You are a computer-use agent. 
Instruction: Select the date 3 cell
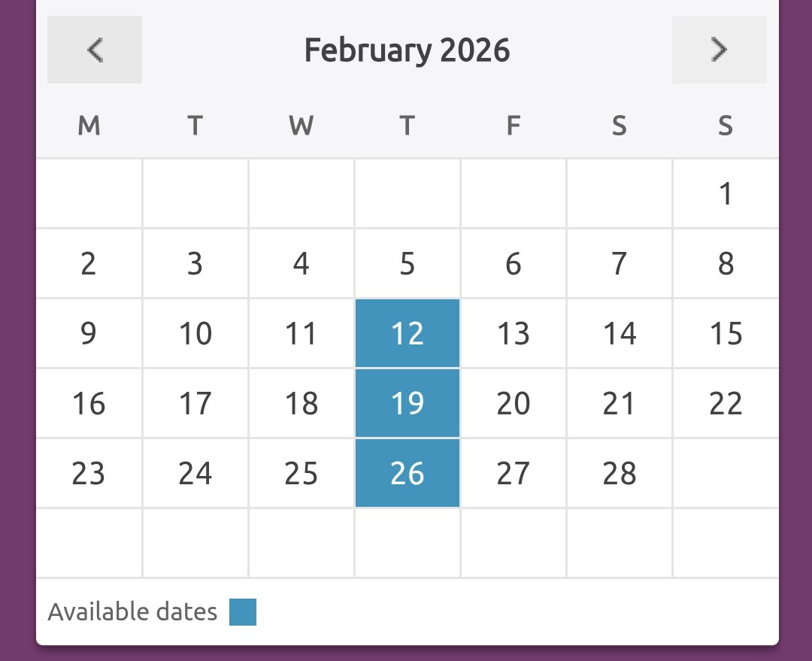pyautogui.click(x=195, y=263)
